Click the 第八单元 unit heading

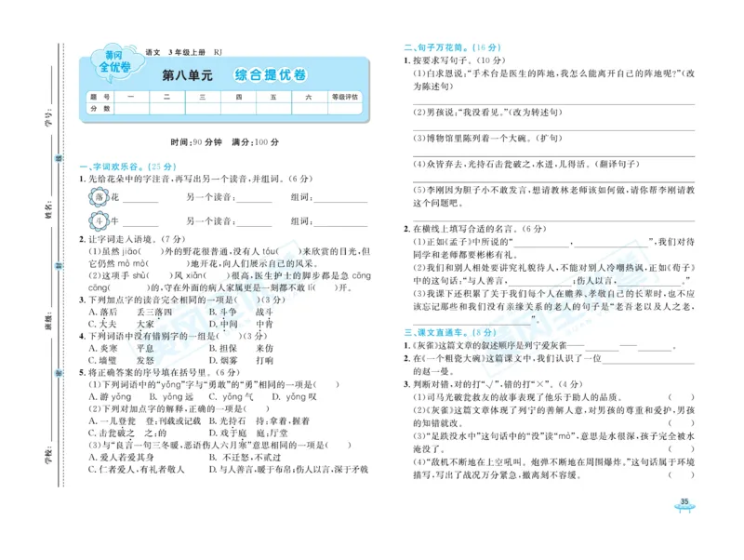pyautogui.click(x=189, y=74)
